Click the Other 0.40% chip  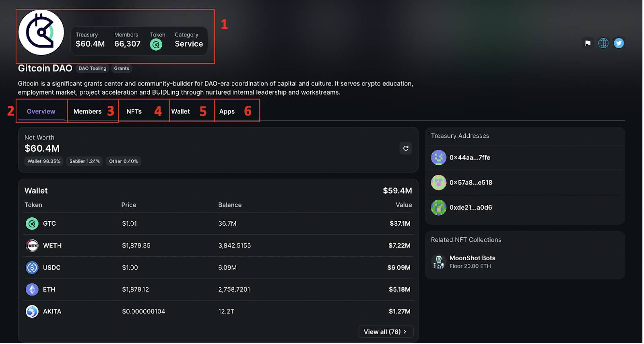pos(124,161)
